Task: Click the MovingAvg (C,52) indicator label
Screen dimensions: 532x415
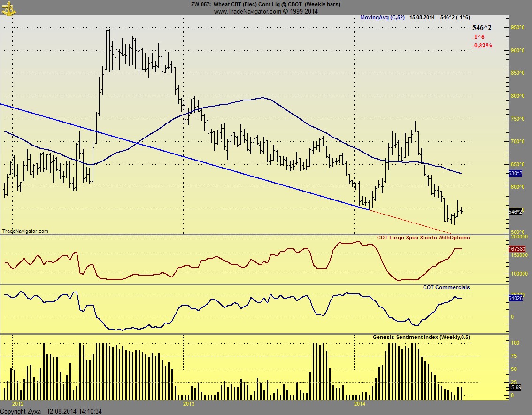Action: point(382,17)
